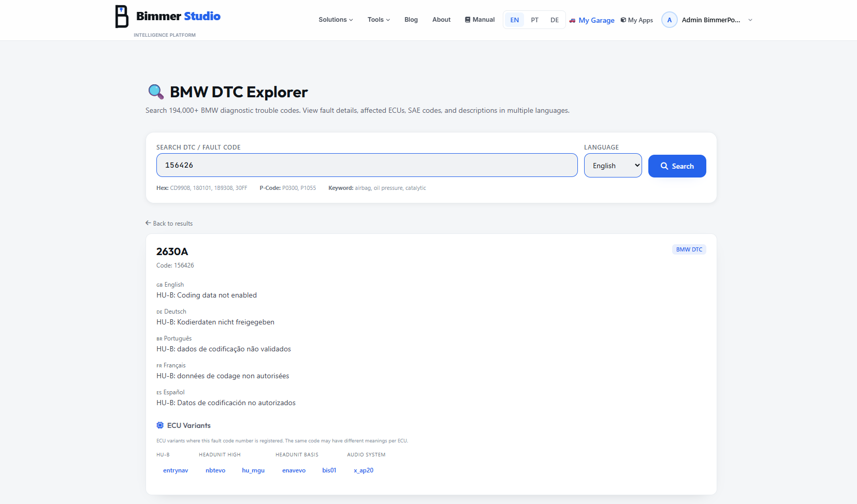Screen dimensions: 857x504
Task: Open the Tools dropdown menu
Action: point(379,20)
